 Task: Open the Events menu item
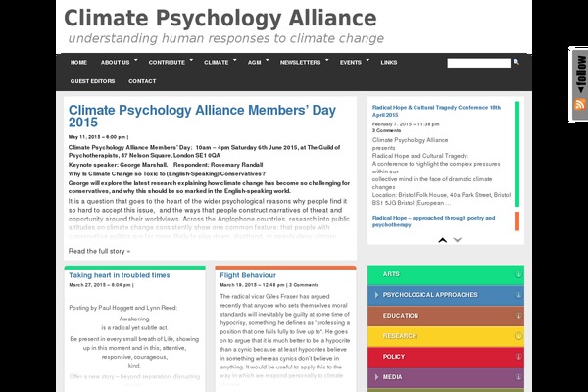coord(351,63)
